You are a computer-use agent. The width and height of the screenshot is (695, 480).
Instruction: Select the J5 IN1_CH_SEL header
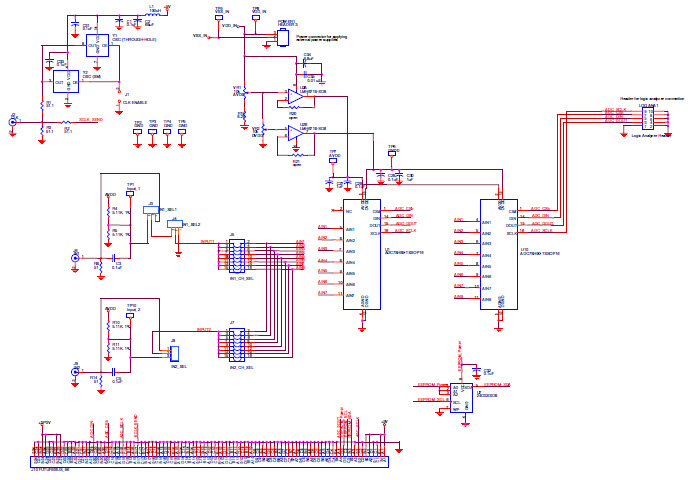pyautogui.click(x=237, y=256)
